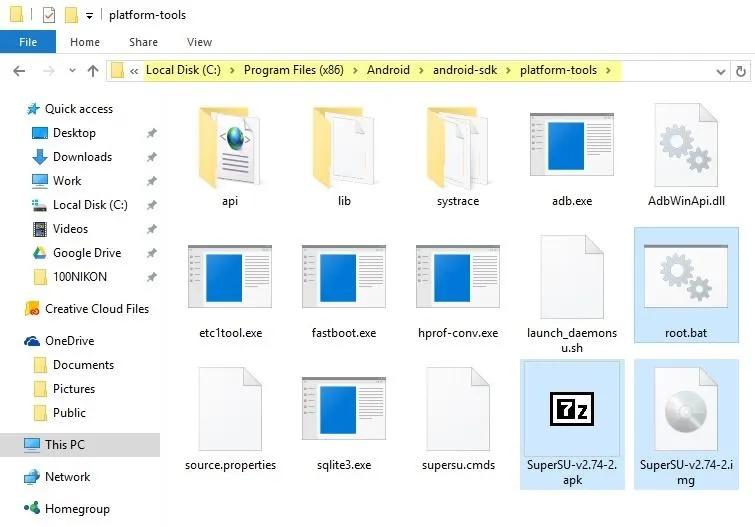Select the adb.exe file icon
The height and width of the screenshot is (527, 755).
click(572, 145)
